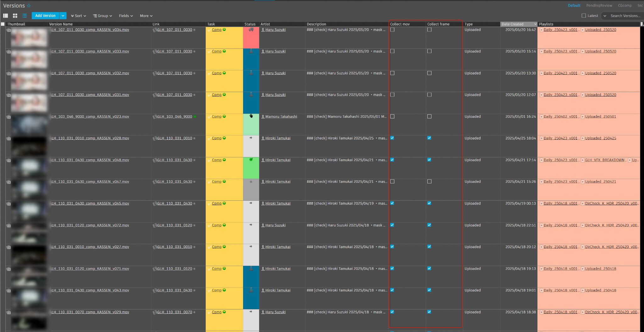The image size is (644, 332).
Task: Click camera icon on v034 version thumbnail
Action: [8, 30]
